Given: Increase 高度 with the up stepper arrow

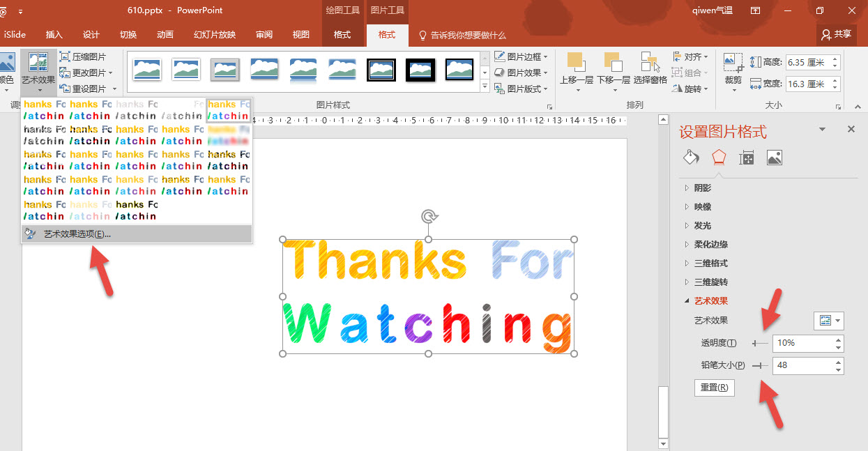Looking at the screenshot, I should click(x=835, y=59).
